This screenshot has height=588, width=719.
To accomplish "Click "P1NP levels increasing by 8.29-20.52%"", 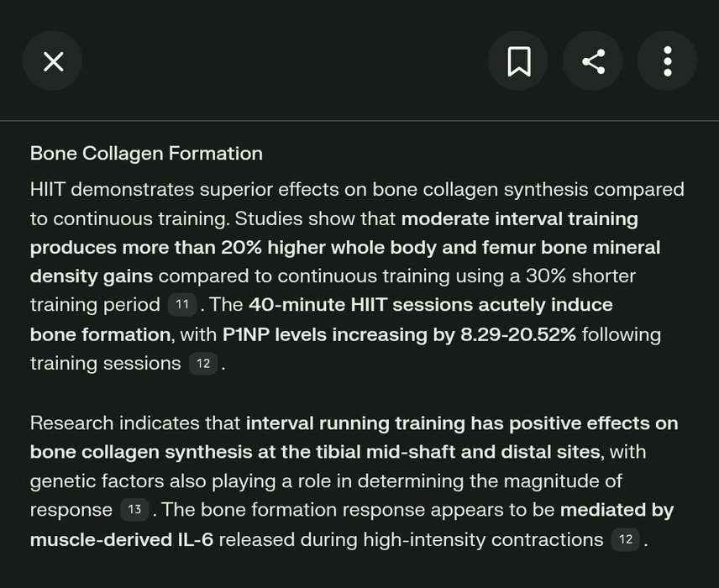I will click(x=399, y=334).
